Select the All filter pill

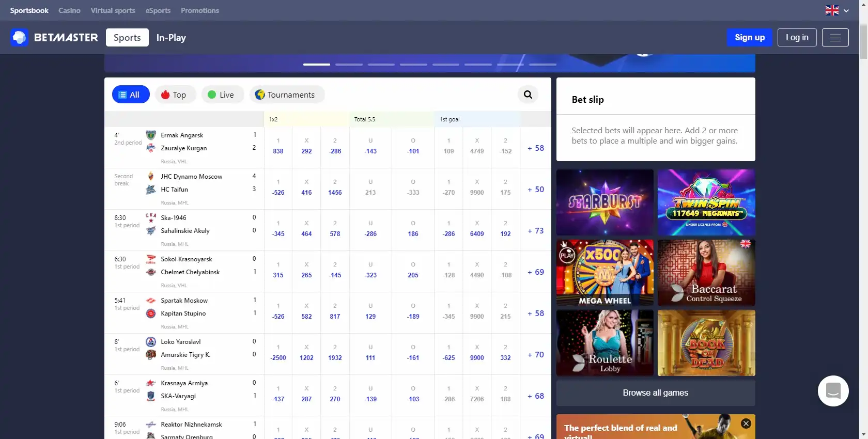(131, 95)
